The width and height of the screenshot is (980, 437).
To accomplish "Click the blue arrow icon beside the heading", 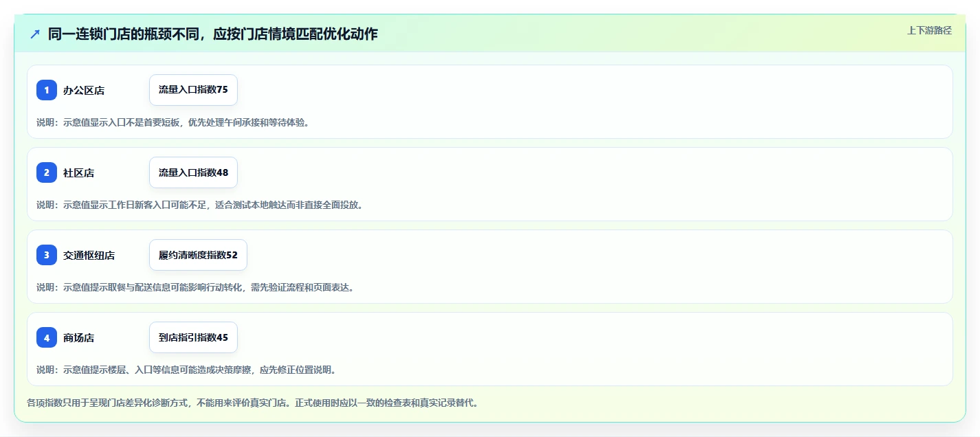I will pyautogui.click(x=35, y=34).
